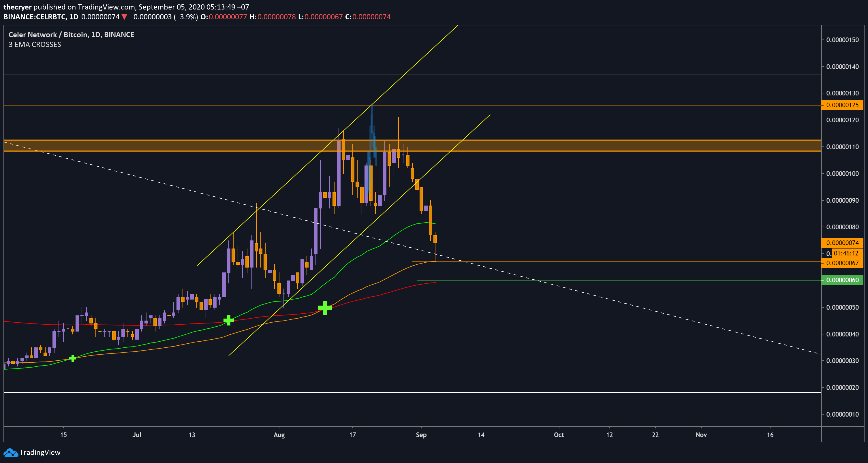Viewport: 868px width, 463px height.
Task: Click the 16 date label in November
Action: coord(770,435)
